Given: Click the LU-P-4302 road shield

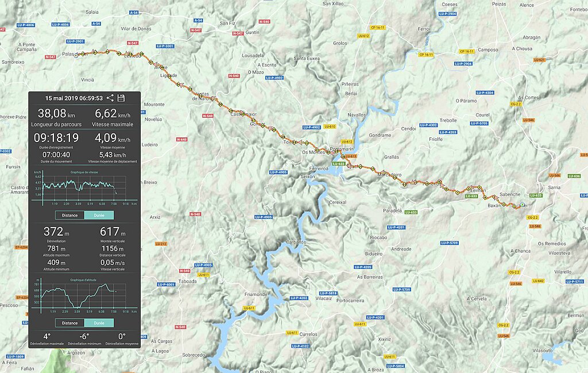Looking at the screenshot, I should [x=428, y=125].
